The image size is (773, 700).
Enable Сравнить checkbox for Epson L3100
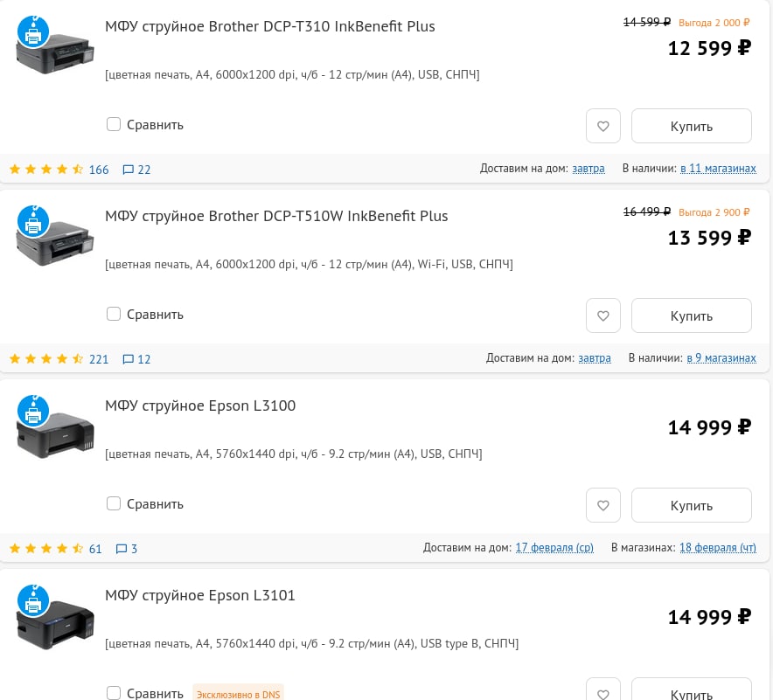coord(114,503)
